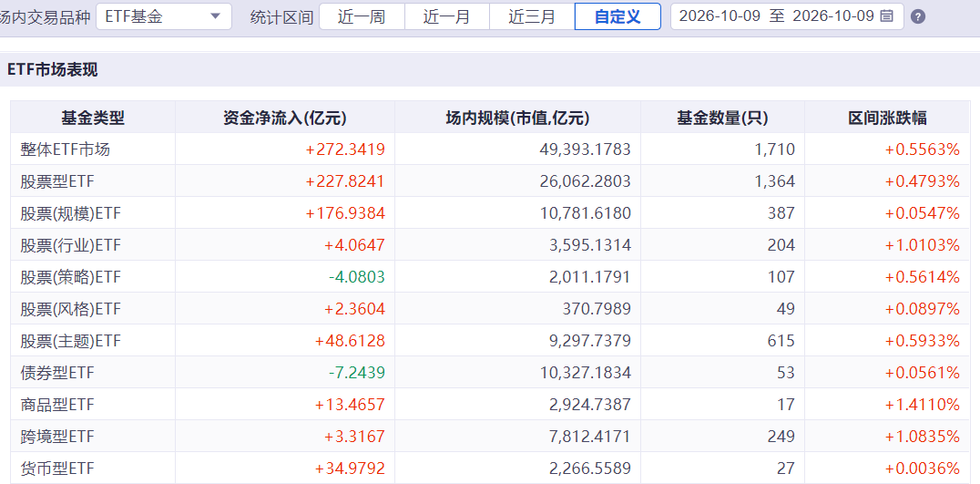Click market size value 7,812.4171

pyautogui.click(x=590, y=437)
